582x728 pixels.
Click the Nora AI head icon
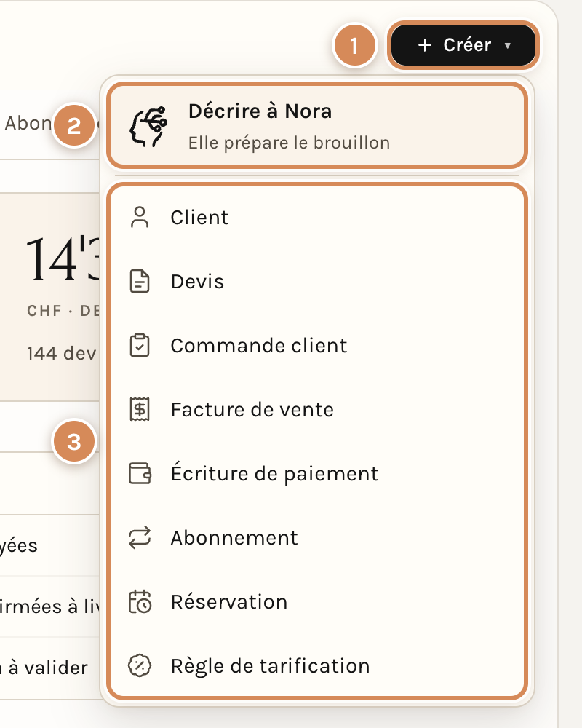tap(148, 126)
